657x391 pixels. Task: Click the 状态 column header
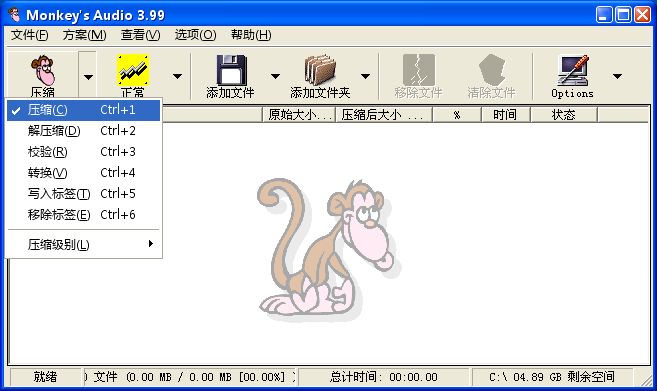coord(564,114)
